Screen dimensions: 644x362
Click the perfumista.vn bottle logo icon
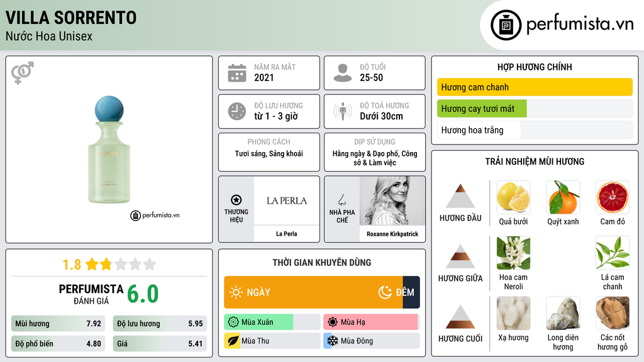point(506,25)
